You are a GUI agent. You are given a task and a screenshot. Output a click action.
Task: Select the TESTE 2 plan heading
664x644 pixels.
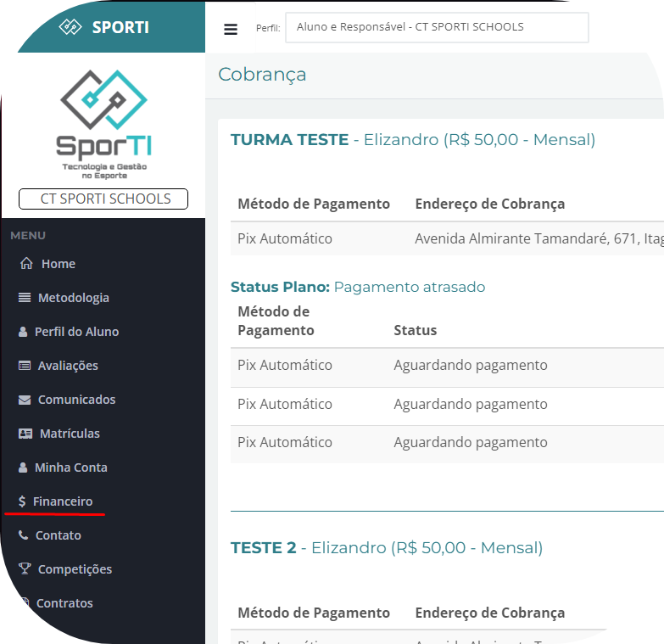[263, 548]
